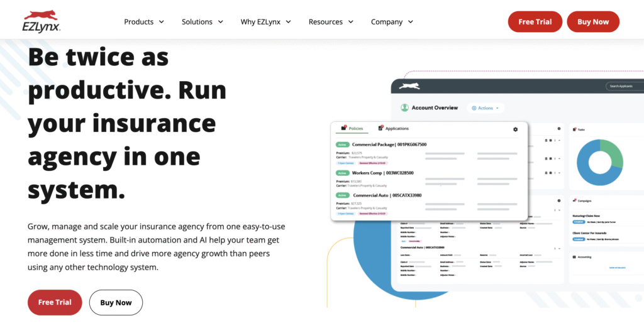Viewport: 644px width, 328px height.
Task: Expand the Solutions navigation dropdown
Action: click(x=202, y=22)
